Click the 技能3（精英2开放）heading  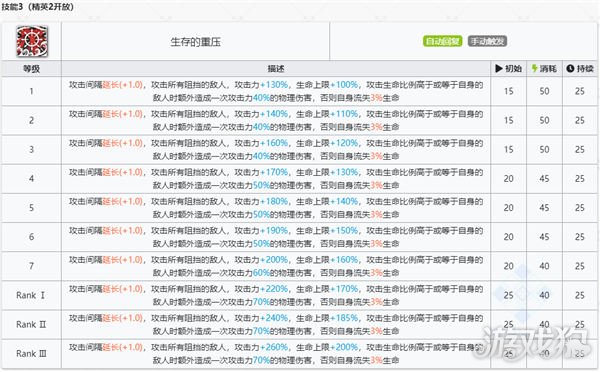[x=38, y=7]
